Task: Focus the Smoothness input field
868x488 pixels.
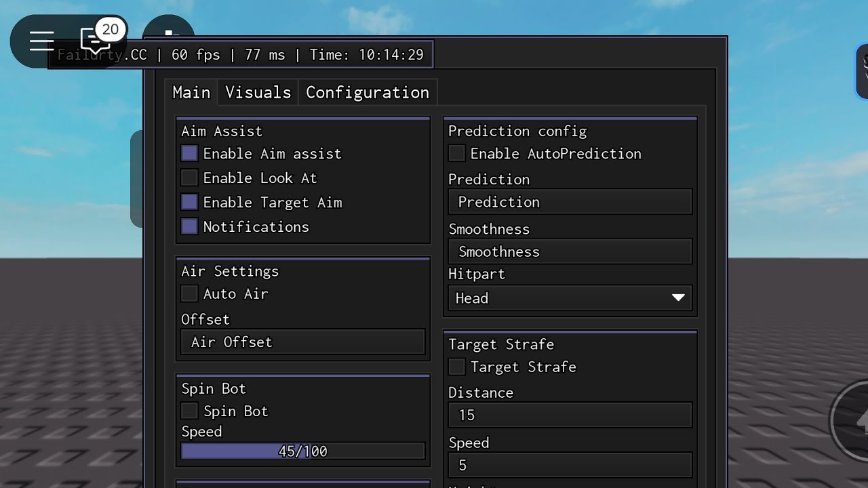Action: pos(570,252)
